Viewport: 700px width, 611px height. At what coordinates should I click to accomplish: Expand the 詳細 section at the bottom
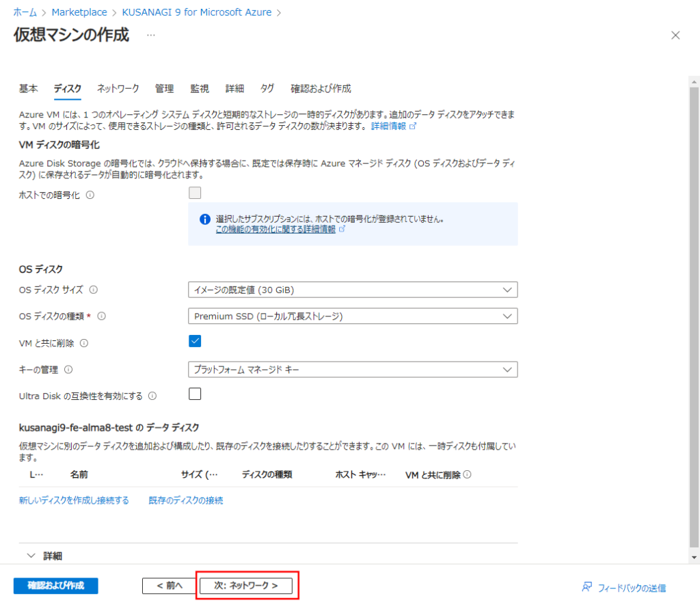coord(44,556)
